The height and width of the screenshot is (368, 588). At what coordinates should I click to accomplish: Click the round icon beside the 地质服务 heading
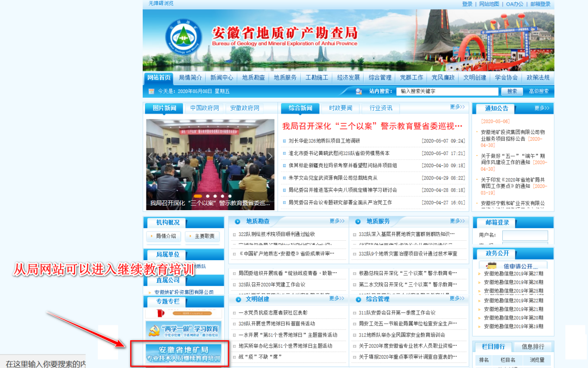click(x=358, y=222)
